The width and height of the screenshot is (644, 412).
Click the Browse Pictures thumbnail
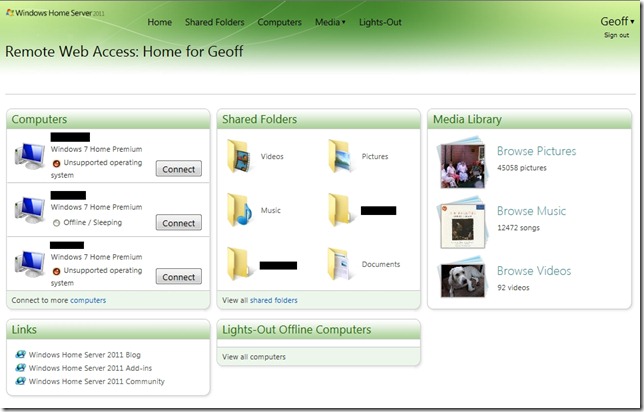462,162
